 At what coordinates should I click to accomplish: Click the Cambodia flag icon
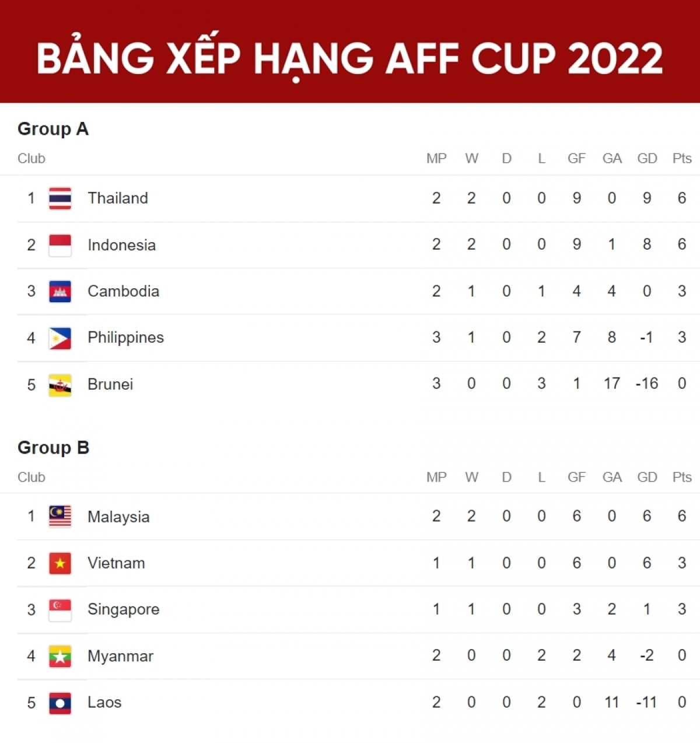pos(60,291)
